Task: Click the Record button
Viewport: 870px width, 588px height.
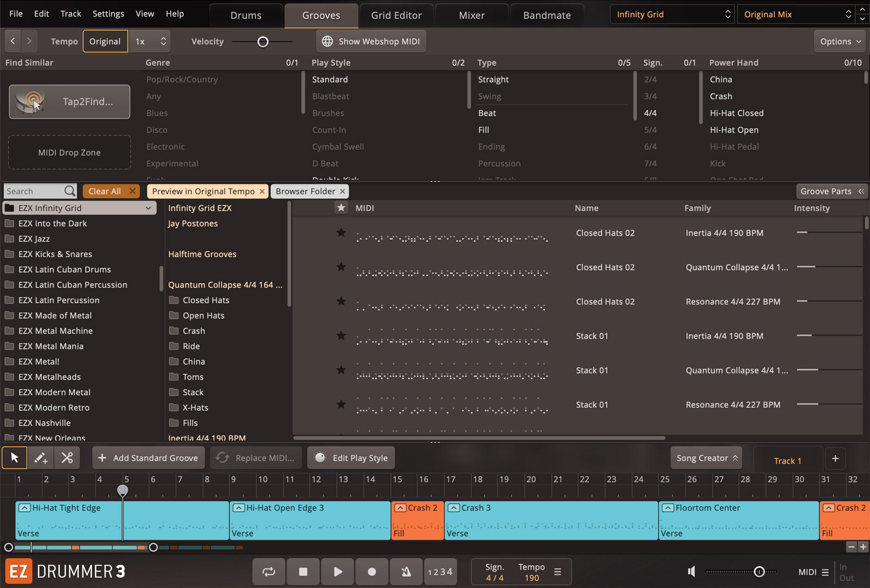Action: point(372,572)
